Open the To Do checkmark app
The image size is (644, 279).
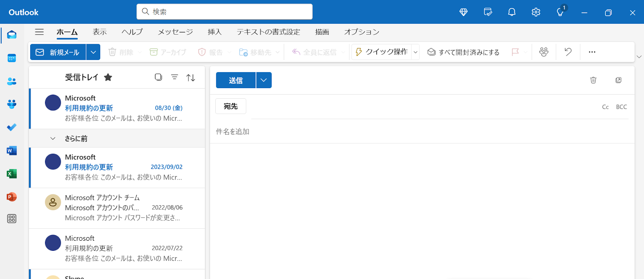[12, 127]
